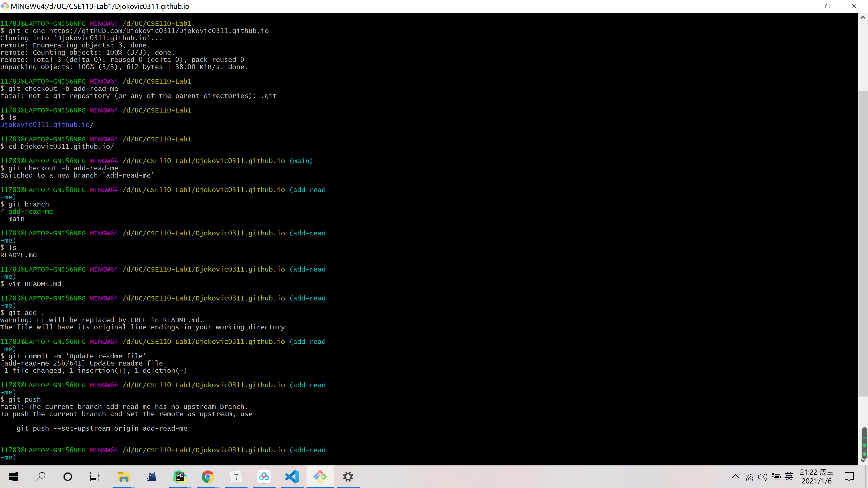Click the terminal scrollbar up arrow

pyautogui.click(x=863, y=17)
